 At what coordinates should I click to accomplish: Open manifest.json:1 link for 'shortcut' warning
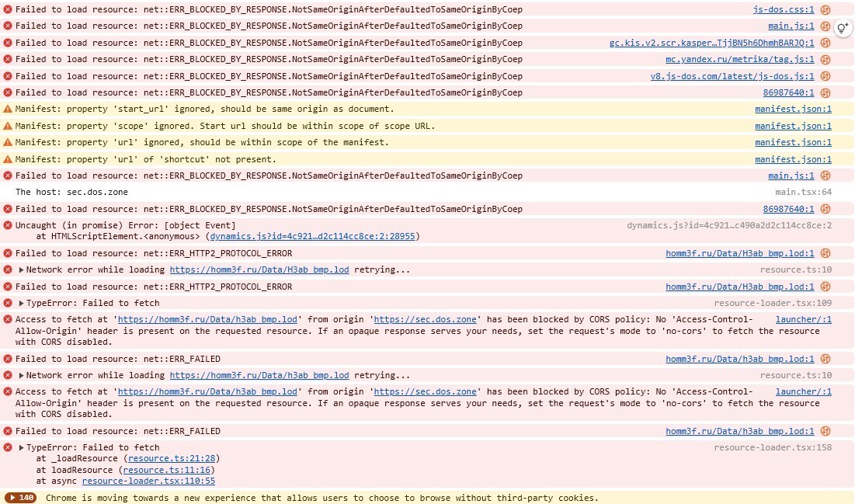pos(793,159)
